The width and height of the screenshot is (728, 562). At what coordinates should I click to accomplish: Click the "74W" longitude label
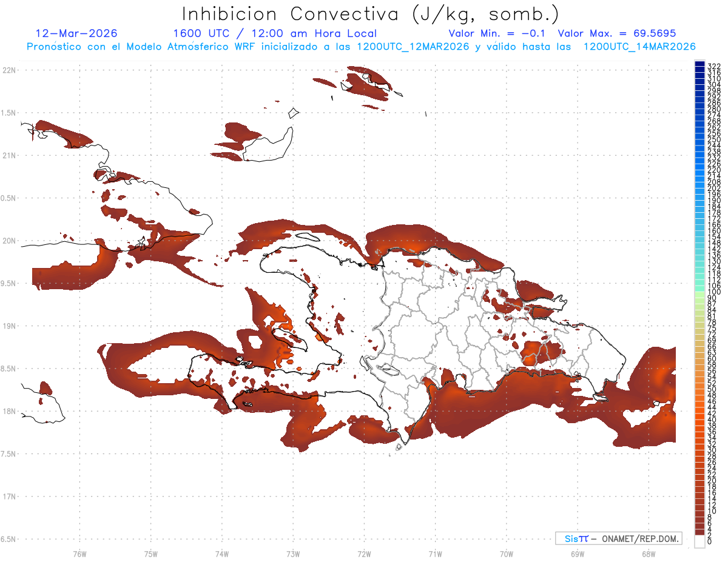pos(222,554)
